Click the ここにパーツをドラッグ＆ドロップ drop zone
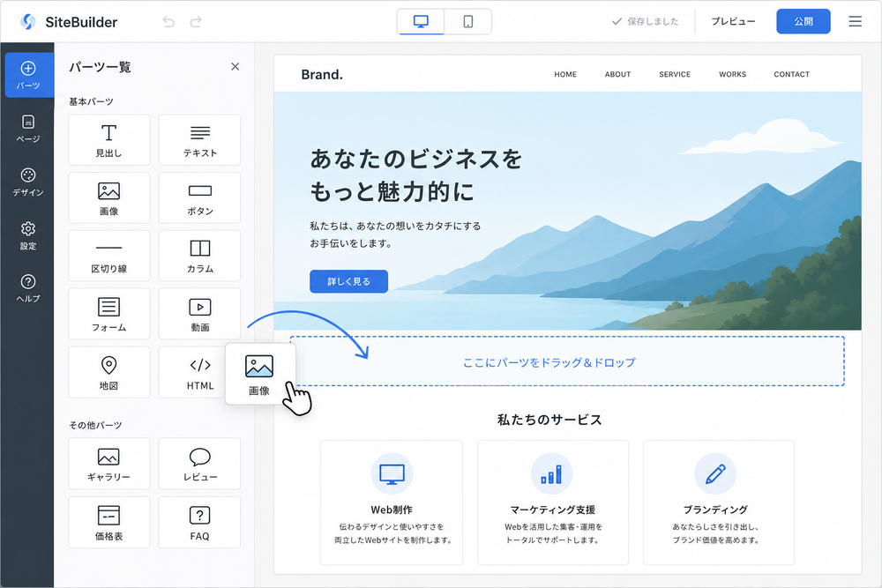 click(567, 361)
